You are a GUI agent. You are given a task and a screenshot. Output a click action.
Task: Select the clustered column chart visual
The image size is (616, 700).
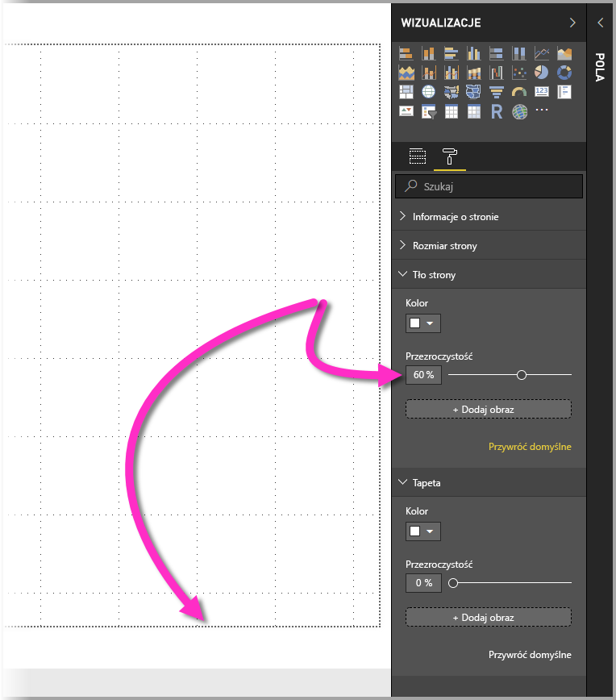coord(474,53)
